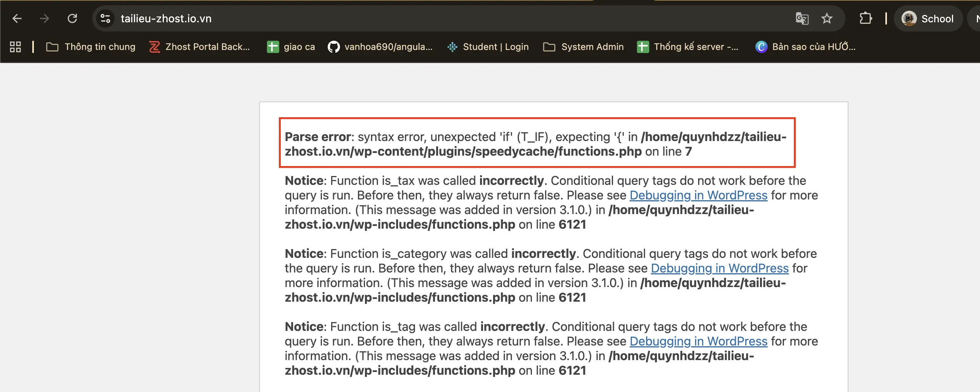
Task: Click Debugging in WordPress link in is_tax notice
Action: coord(698,195)
